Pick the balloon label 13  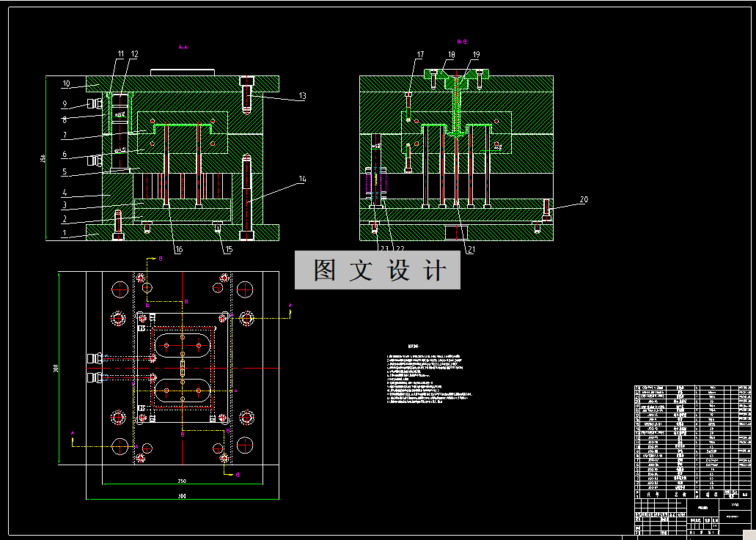pyautogui.click(x=302, y=95)
